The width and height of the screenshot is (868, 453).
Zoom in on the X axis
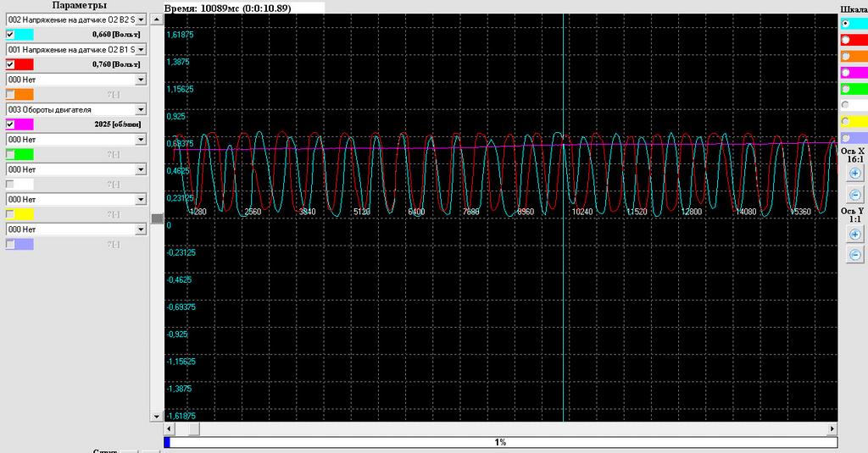point(854,173)
